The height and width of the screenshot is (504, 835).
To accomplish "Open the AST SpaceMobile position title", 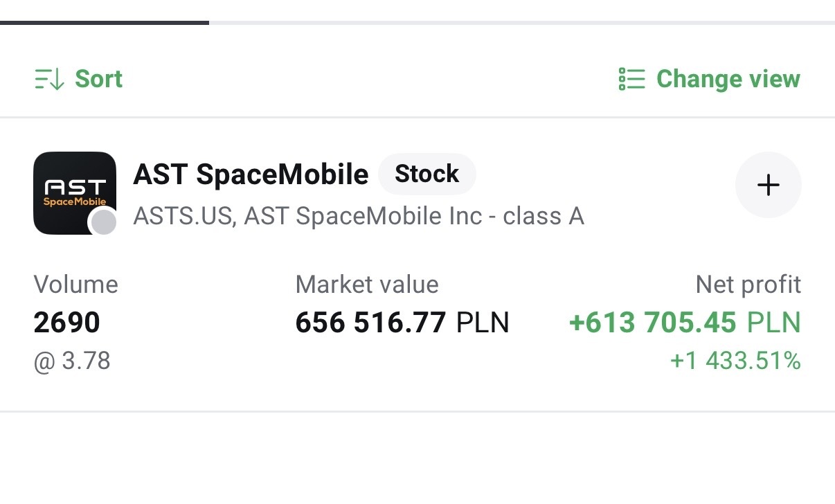I will click(x=251, y=174).
